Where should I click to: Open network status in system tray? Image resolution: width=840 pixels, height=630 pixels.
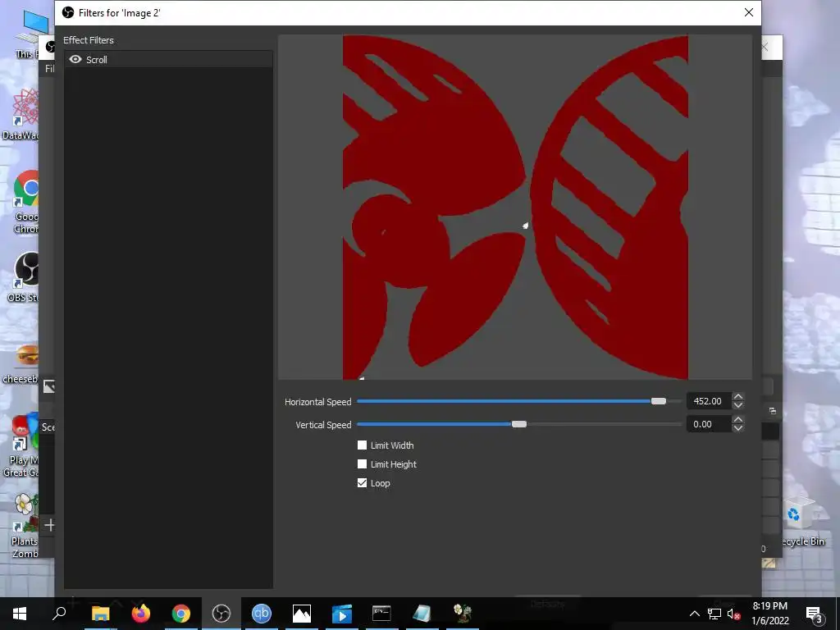pos(714,614)
